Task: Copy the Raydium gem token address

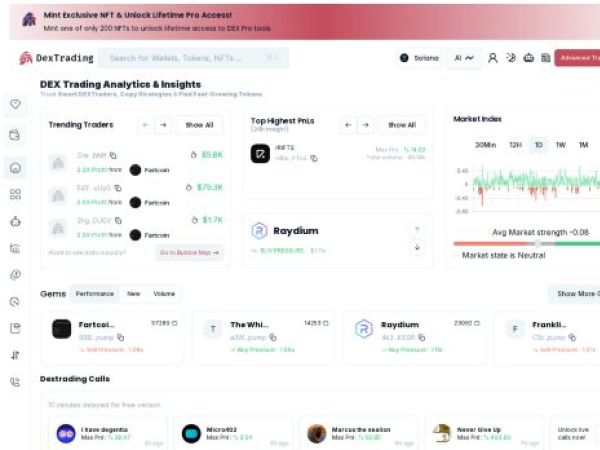Action: [x=421, y=338]
